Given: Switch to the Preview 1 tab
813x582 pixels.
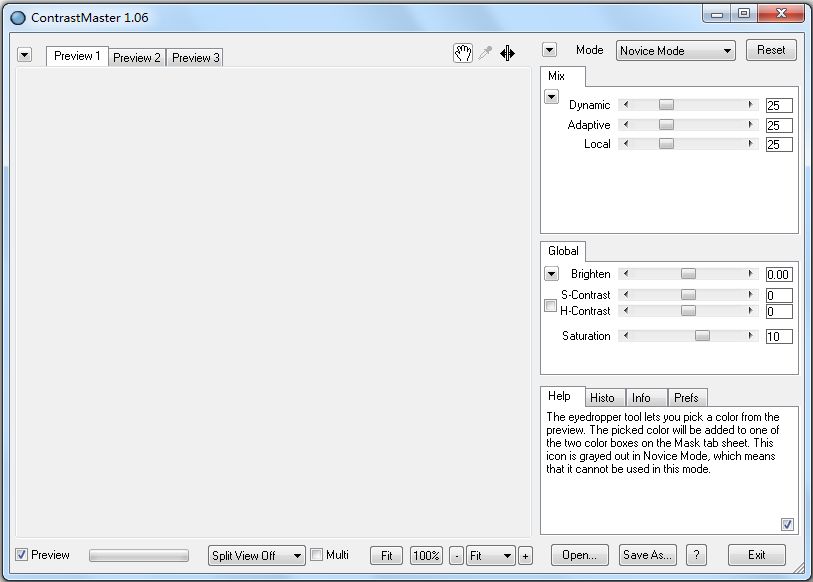Looking at the screenshot, I should coord(77,56).
